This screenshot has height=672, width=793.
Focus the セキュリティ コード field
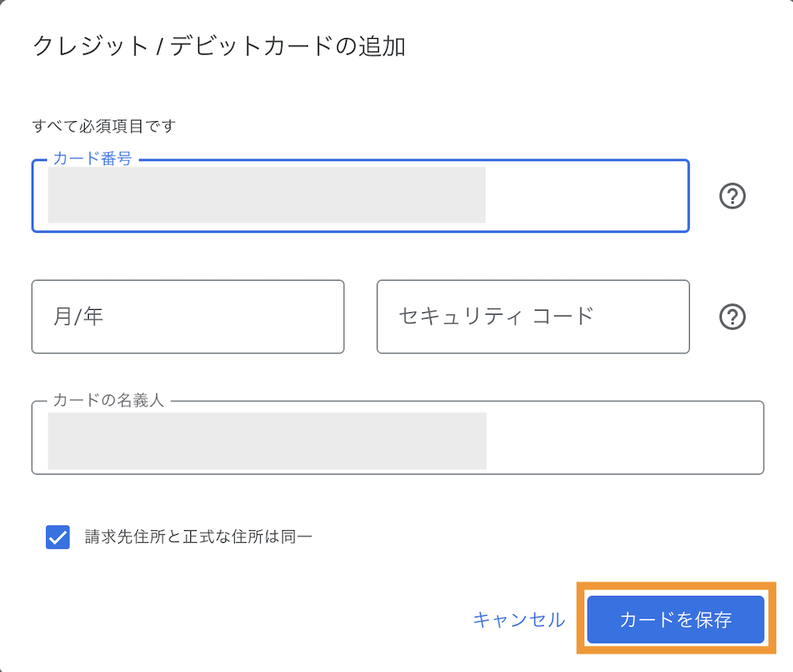(533, 317)
